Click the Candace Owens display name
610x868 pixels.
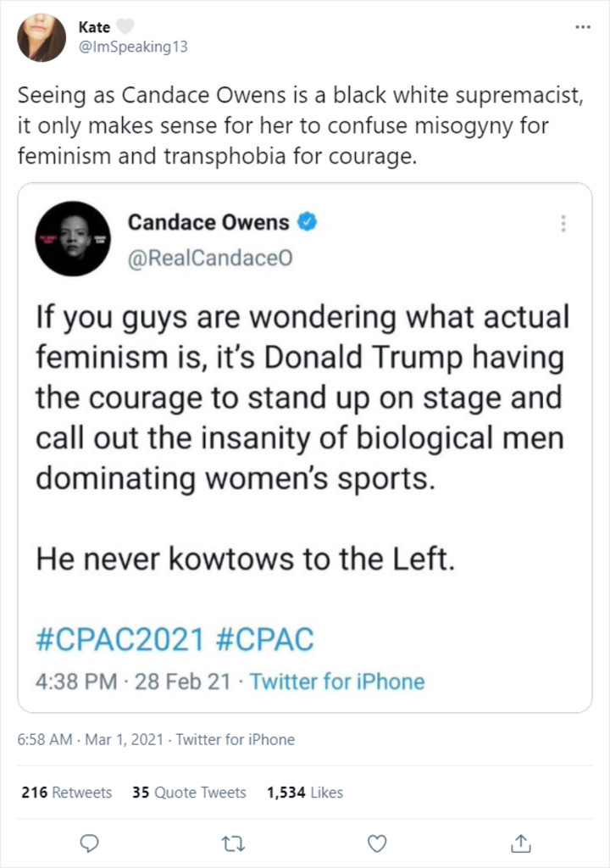coord(208,223)
